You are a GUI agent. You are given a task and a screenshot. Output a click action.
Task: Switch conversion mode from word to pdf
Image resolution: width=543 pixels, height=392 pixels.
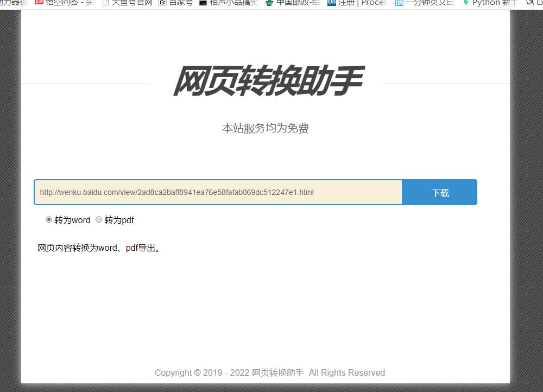click(99, 219)
